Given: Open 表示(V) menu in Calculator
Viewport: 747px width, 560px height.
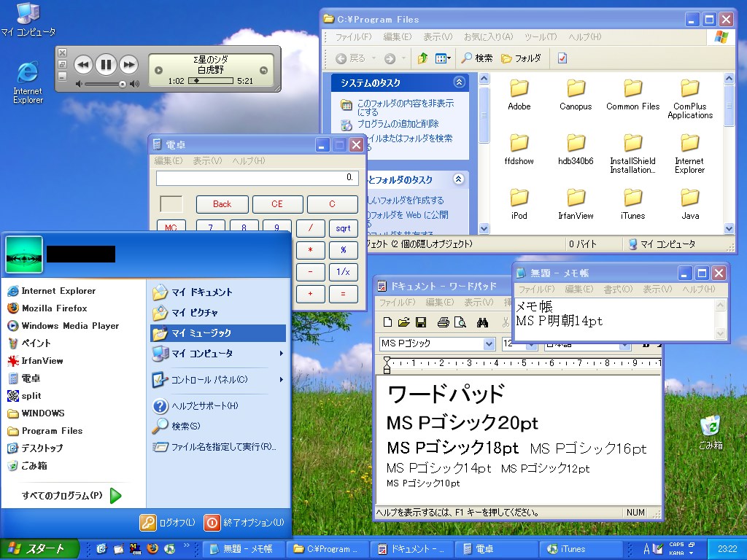Looking at the screenshot, I should [x=207, y=161].
